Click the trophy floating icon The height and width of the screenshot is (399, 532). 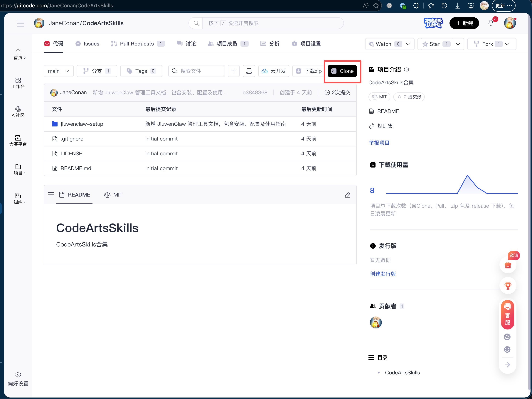(x=508, y=286)
